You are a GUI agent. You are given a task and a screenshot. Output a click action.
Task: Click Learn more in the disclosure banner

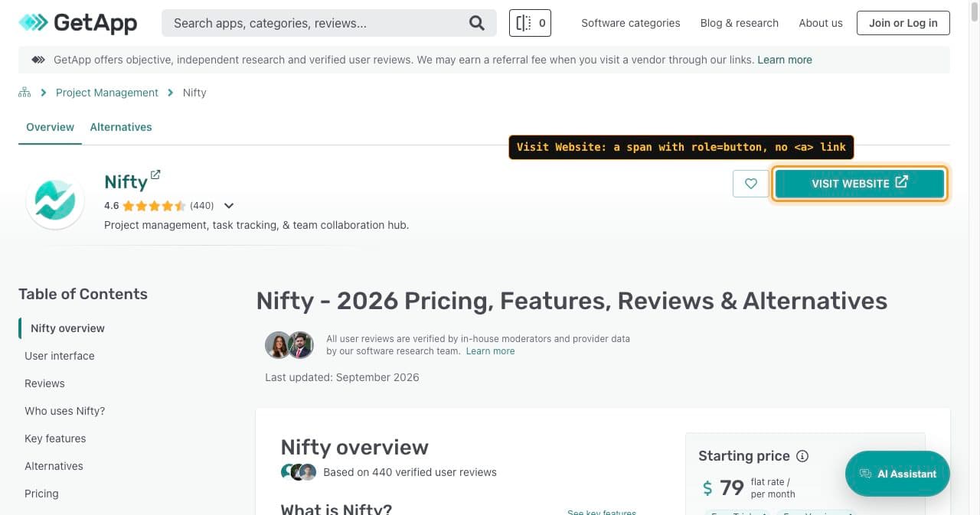pos(785,60)
